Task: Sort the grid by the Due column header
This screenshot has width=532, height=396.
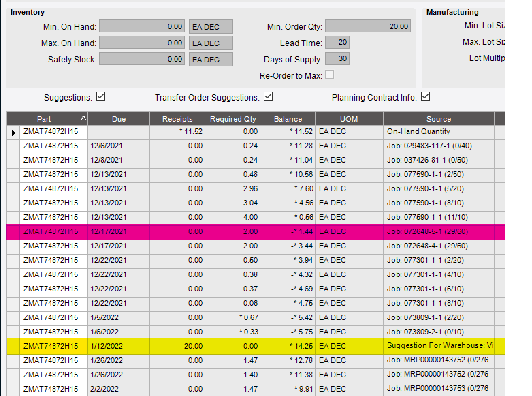Action: pyautogui.click(x=118, y=119)
